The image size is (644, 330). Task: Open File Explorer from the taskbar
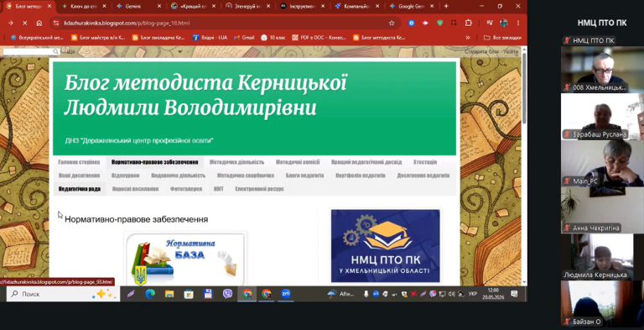169,294
